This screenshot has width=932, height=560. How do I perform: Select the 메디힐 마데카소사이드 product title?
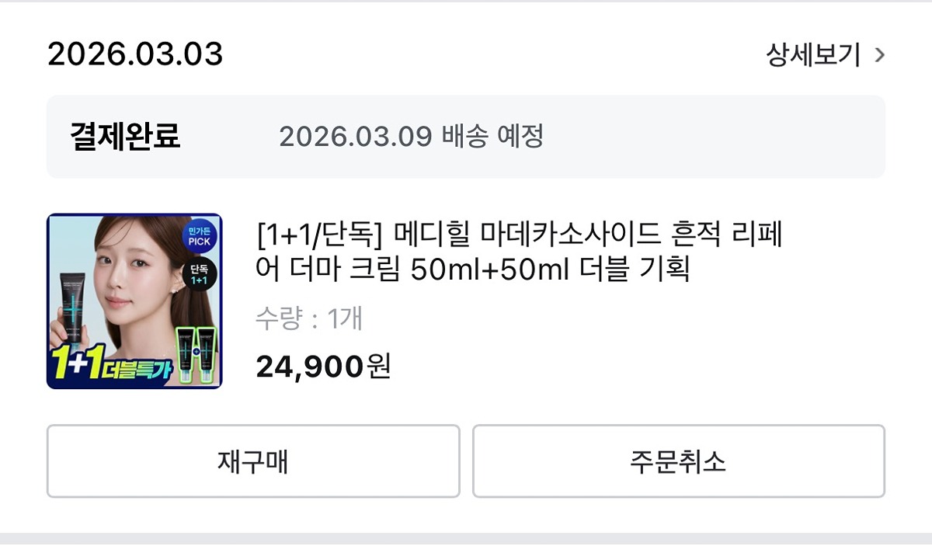coord(519,251)
